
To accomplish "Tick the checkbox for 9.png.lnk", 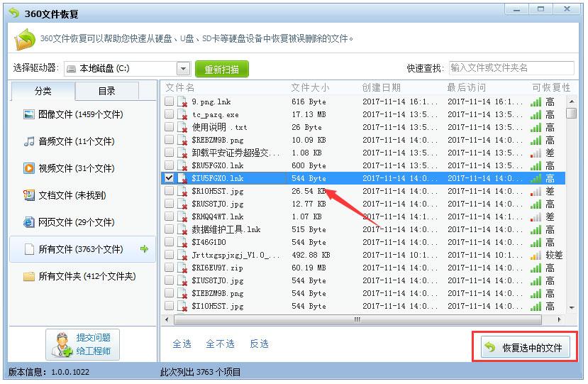I will point(169,102).
